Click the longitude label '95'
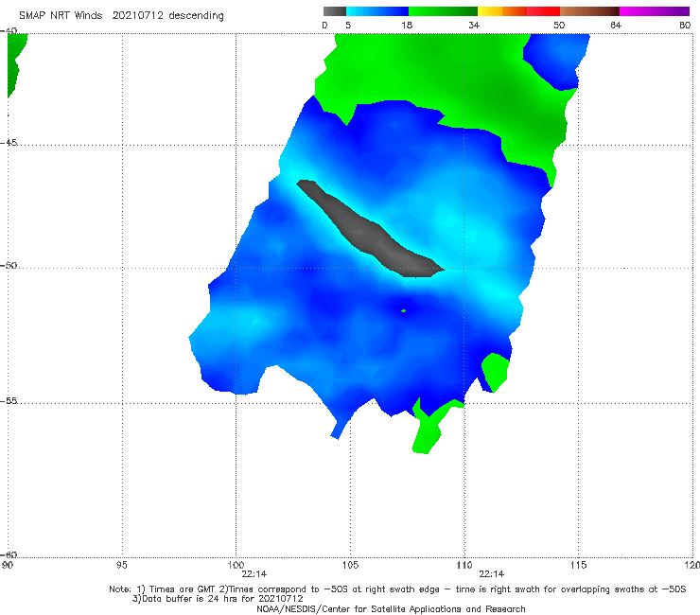The width and height of the screenshot is (700, 615). pos(121,566)
